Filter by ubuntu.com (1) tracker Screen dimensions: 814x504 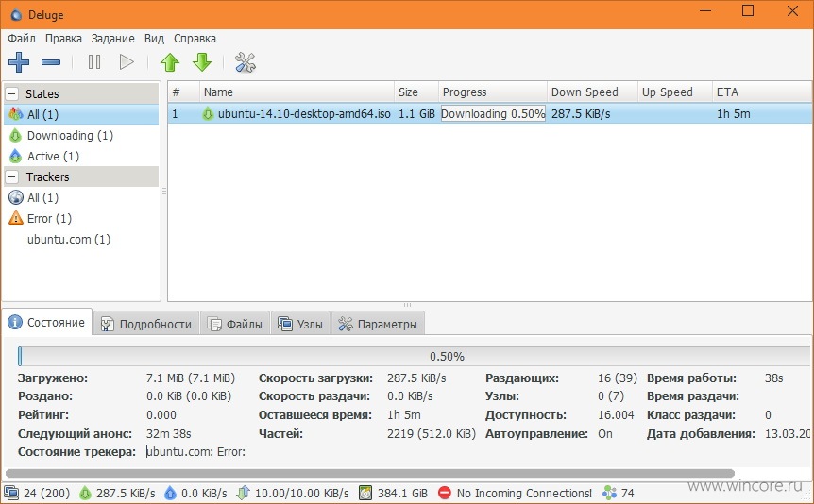point(81,240)
